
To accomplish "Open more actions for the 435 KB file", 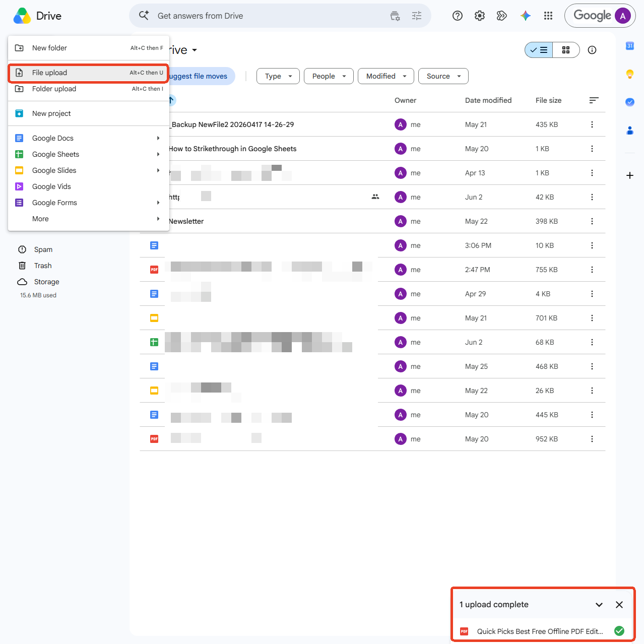I will click(x=592, y=124).
